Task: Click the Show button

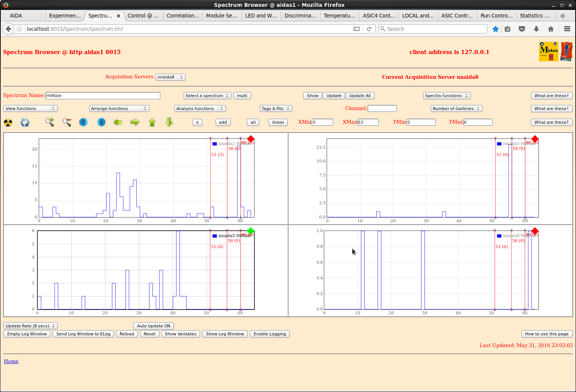Action: 312,96
